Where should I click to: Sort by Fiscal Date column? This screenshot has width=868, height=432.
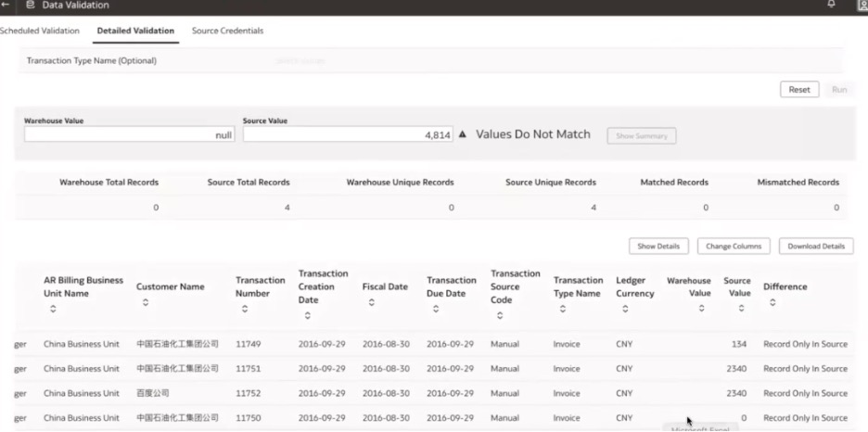click(x=372, y=302)
